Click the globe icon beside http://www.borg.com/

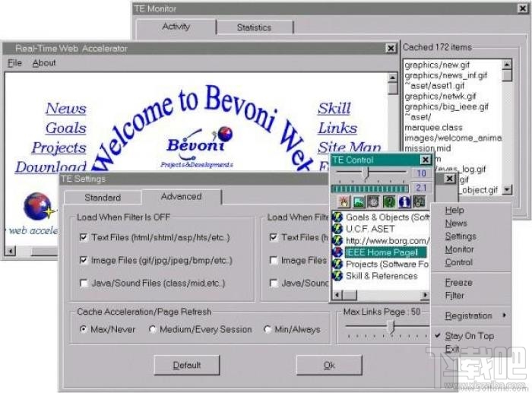coord(337,240)
